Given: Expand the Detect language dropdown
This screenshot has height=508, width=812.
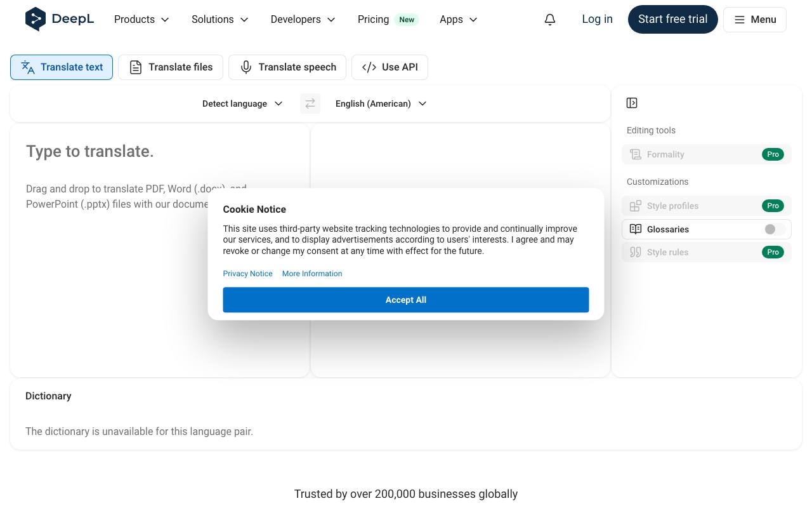Looking at the screenshot, I should click(242, 104).
